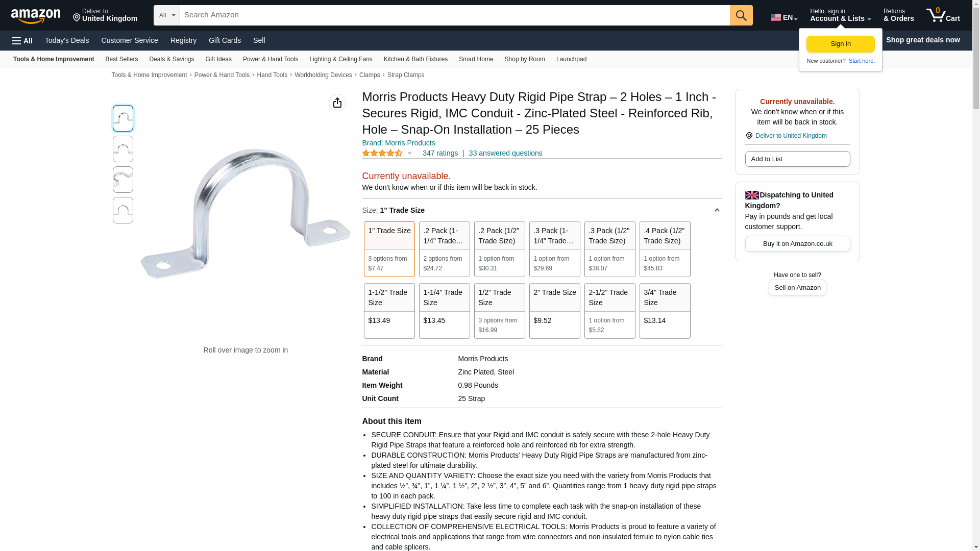Open Today's Deals in navigation
The width and height of the screenshot is (980, 551).
point(67,40)
